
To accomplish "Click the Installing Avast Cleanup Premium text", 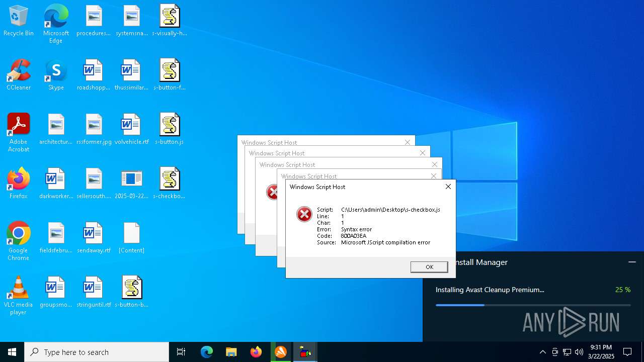I will pyautogui.click(x=490, y=290).
